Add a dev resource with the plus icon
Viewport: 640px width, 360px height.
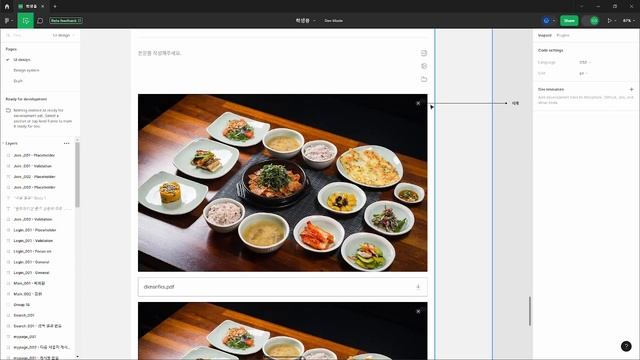pyautogui.click(x=631, y=89)
